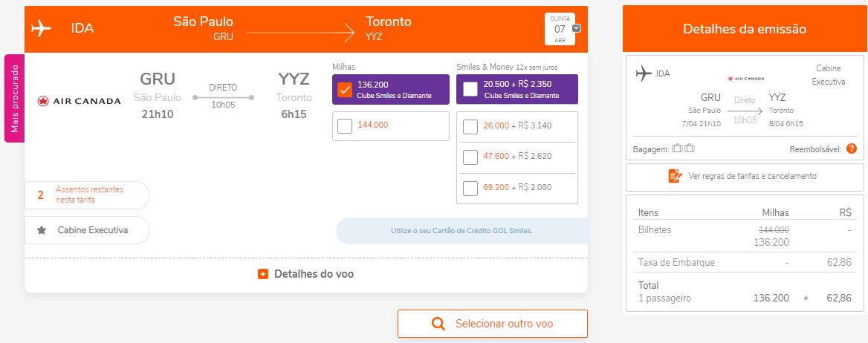Click the baggage suitcase icons next to Bagagem

[683, 148]
